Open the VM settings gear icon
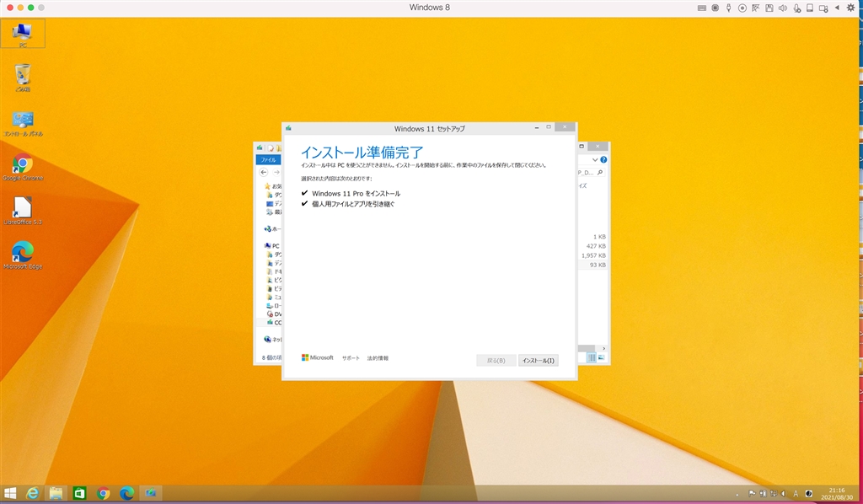 [x=851, y=8]
